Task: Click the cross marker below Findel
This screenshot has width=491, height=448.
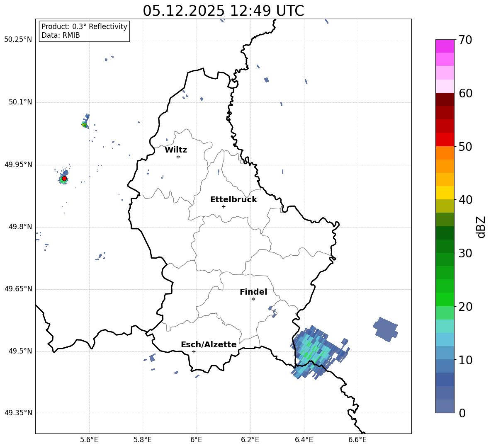Action: [x=253, y=299]
